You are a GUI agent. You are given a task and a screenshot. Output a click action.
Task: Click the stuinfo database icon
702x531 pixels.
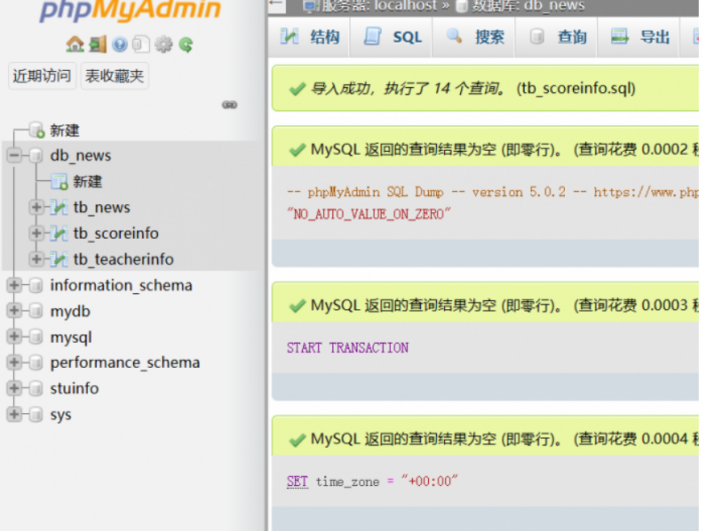pyautogui.click(x=36, y=389)
